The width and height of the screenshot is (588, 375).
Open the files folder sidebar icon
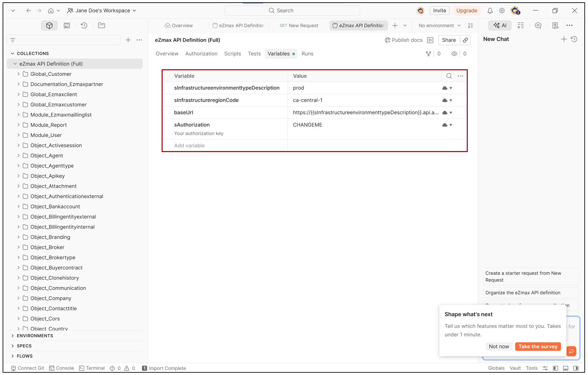point(102,25)
